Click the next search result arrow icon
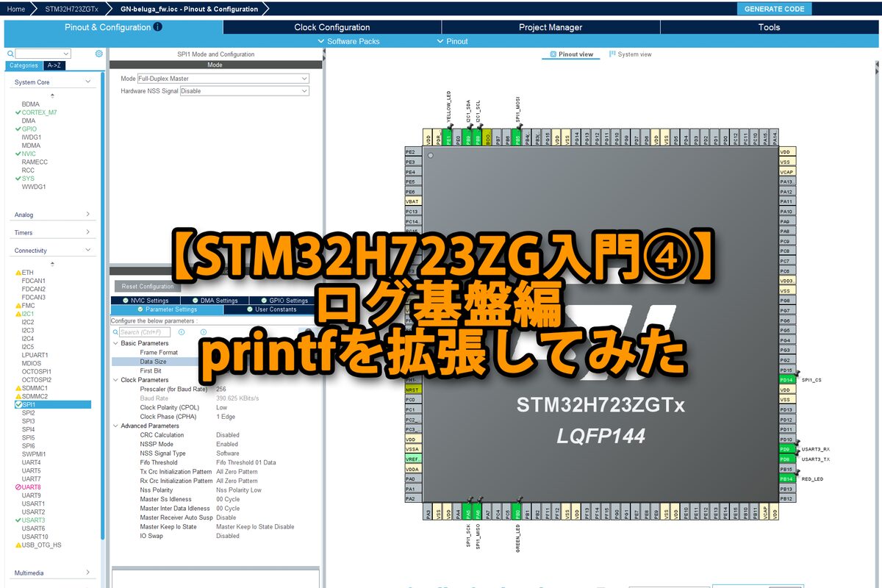882x588 pixels. (x=202, y=332)
